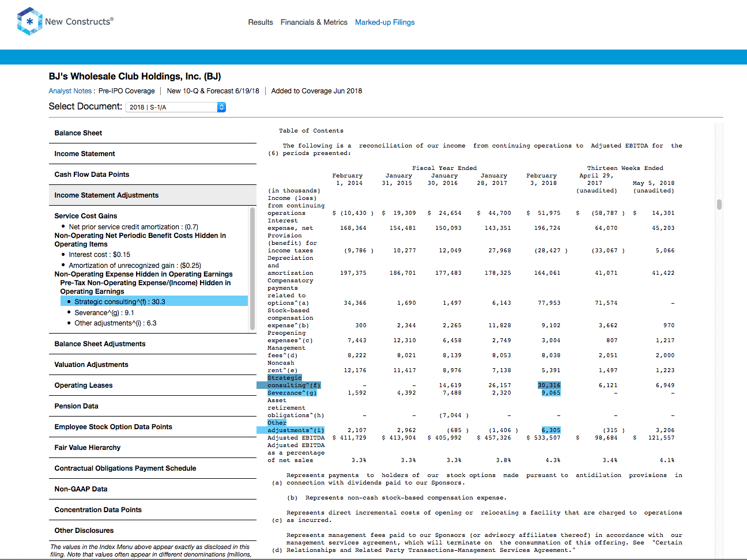This screenshot has height=560, width=747.
Task: Open Marked-up Filings navigation item
Action: [385, 22]
